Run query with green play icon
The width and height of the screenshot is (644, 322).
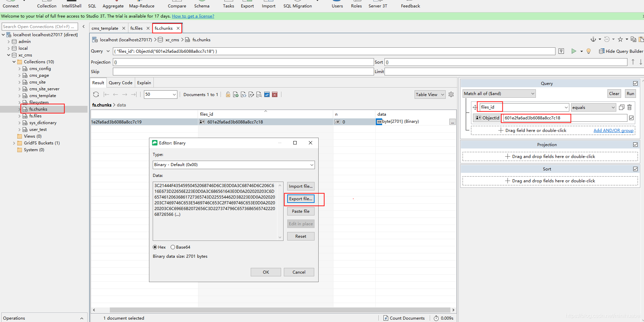tap(574, 51)
